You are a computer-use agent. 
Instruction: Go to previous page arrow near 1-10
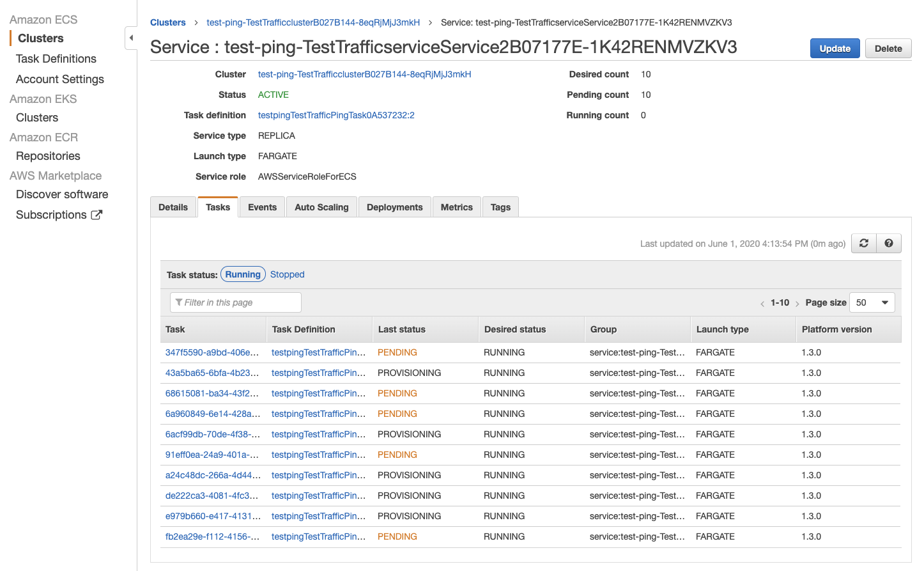tap(762, 303)
